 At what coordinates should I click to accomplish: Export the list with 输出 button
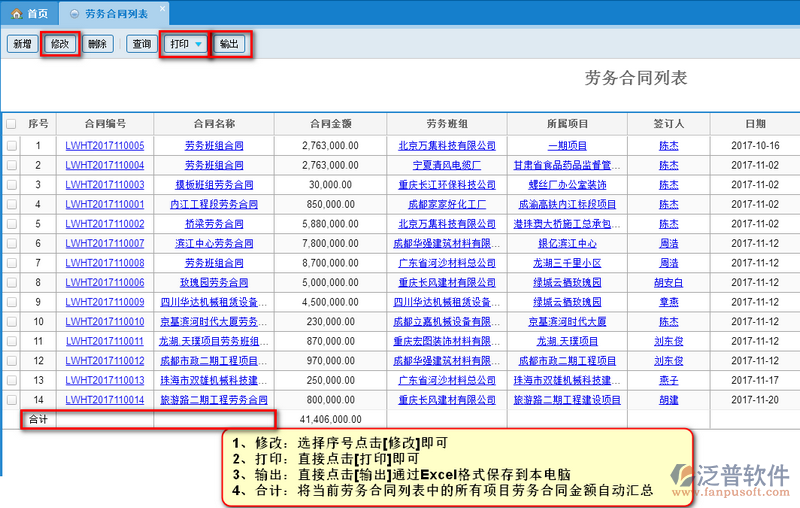tap(229, 45)
